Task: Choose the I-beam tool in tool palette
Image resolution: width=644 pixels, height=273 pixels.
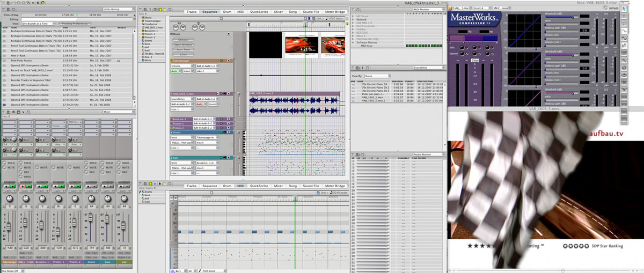Action: tap(624, 16)
